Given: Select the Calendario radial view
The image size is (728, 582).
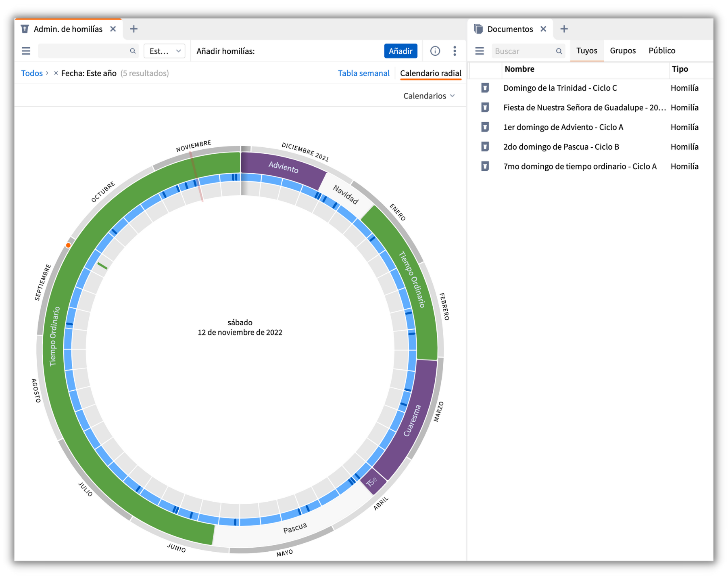Looking at the screenshot, I should pyautogui.click(x=430, y=73).
